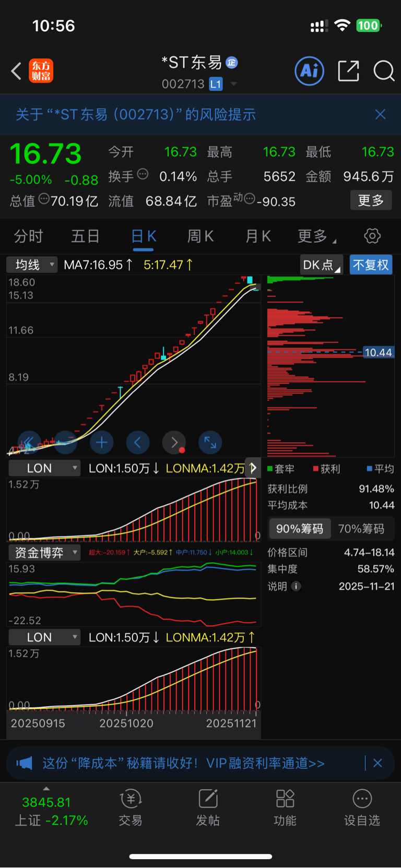This screenshot has height=868, width=401.
Task: Jump chart to earliest with double-left arrows
Action: click(28, 443)
